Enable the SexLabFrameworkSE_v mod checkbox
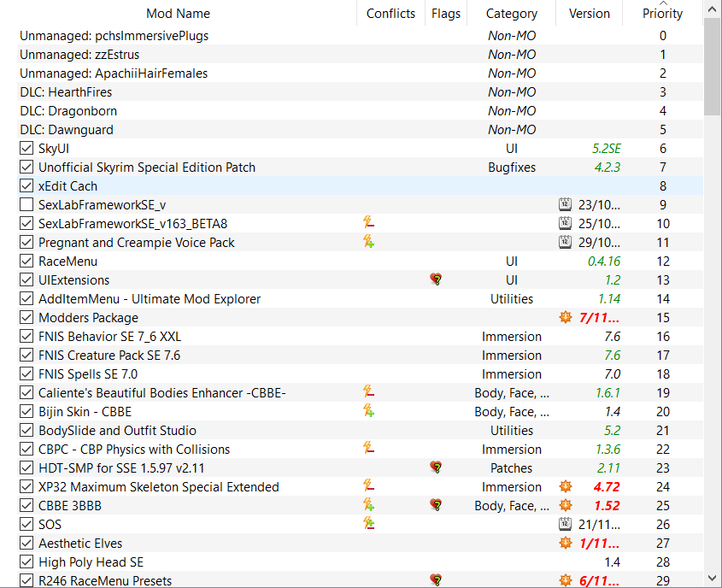The height and width of the screenshot is (588, 722). (26, 204)
